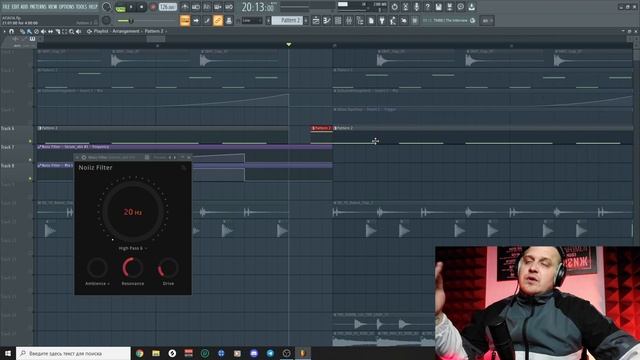This screenshot has width=640, height=360.
Task: Click the transport Stop button
Action: click(142, 7)
